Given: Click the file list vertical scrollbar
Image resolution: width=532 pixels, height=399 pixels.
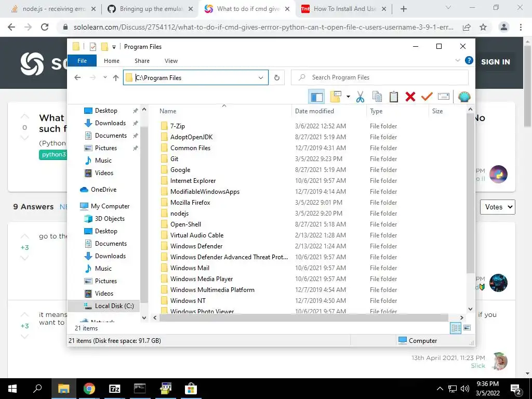Looking at the screenshot, I should coord(470,193).
